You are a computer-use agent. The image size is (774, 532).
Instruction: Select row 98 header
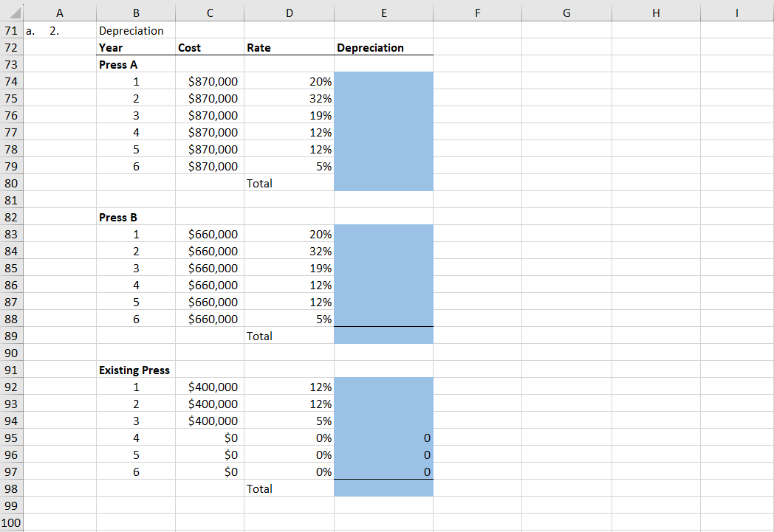(x=11, y=488)
